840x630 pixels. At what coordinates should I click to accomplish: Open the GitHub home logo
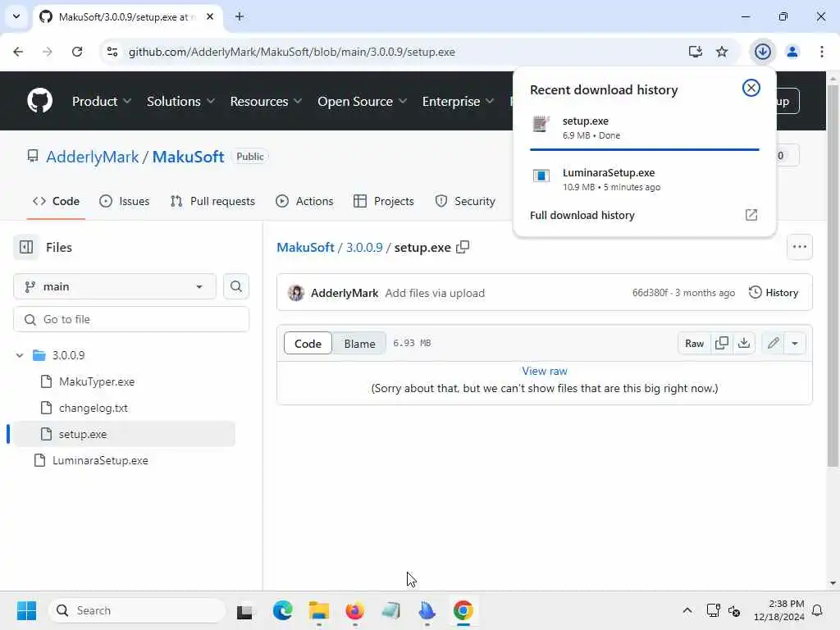pyautogui.click(x=39, y=101)
